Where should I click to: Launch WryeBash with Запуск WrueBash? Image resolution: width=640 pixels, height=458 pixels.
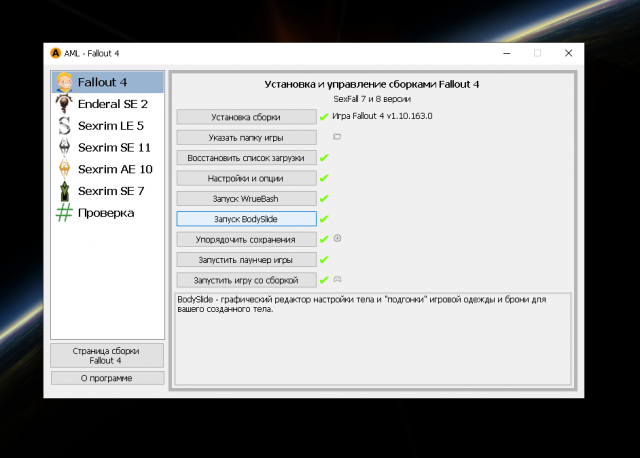(246, 198)
